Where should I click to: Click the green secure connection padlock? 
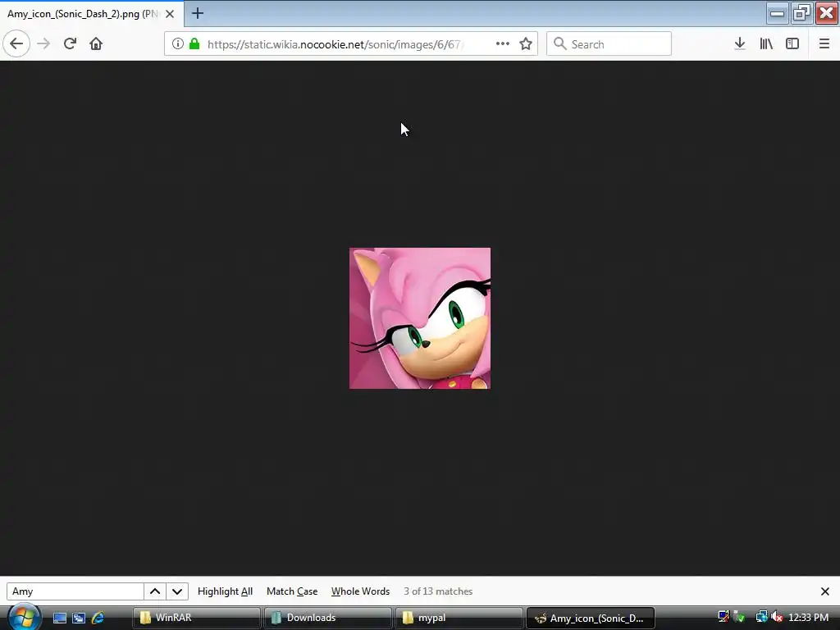pos(194,44)
